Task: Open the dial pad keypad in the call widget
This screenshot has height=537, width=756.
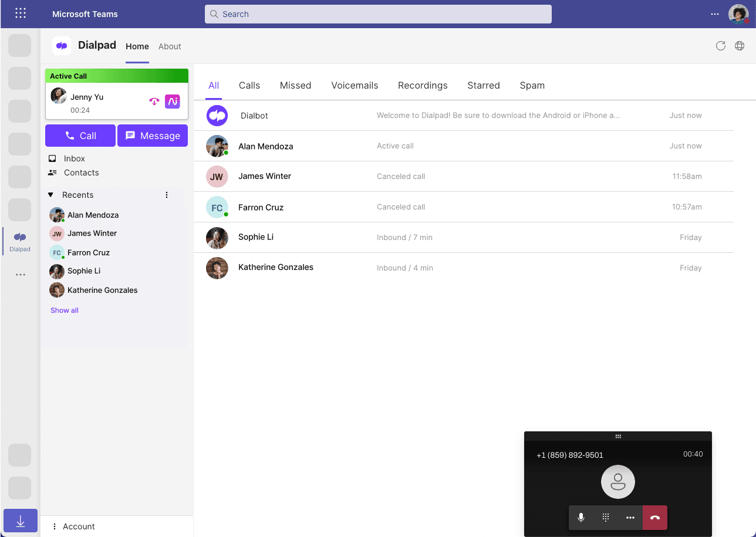Action: click(606, 518)
